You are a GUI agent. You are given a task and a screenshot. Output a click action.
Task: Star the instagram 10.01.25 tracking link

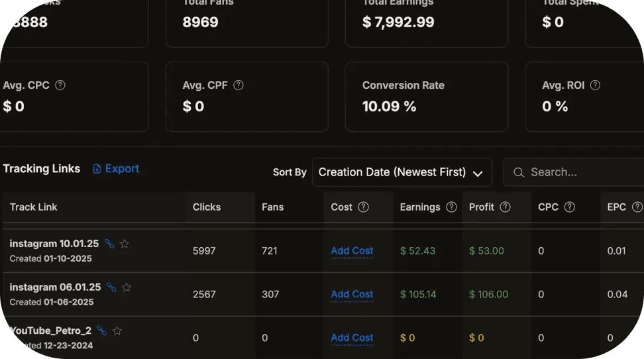click(x=125, y=244)
